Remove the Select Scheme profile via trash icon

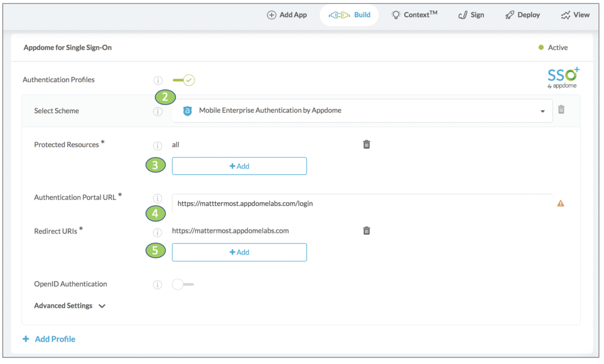coord(561,110)
